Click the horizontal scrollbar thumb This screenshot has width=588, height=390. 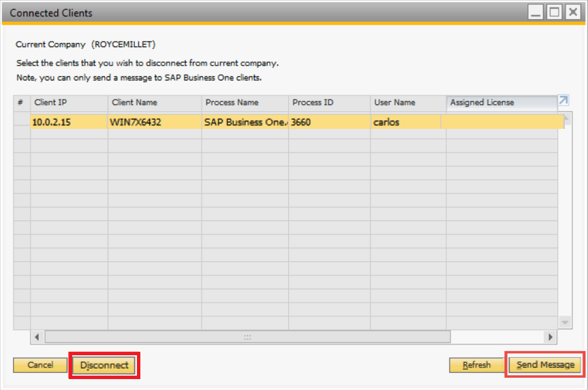[247, 337]
